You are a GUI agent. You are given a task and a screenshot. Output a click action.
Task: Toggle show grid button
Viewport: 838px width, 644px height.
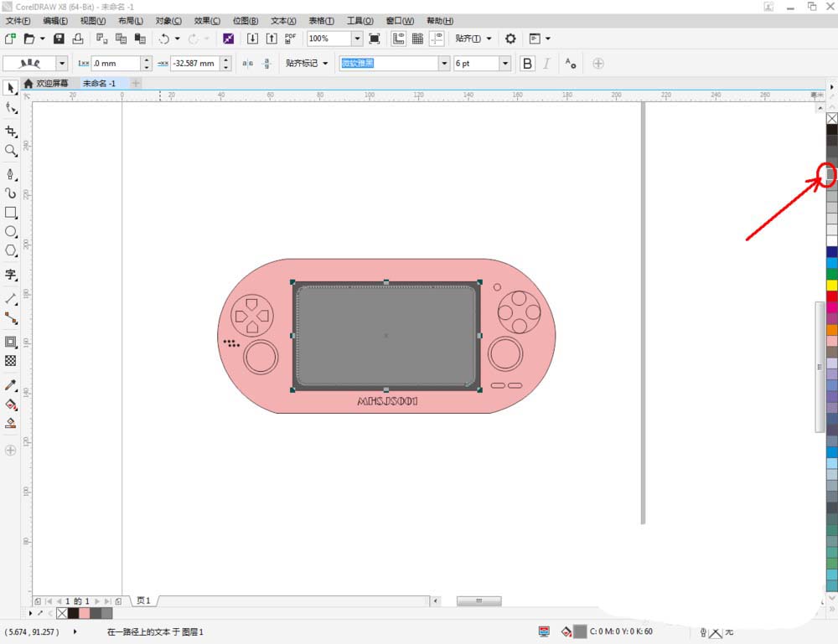point(417,39)
